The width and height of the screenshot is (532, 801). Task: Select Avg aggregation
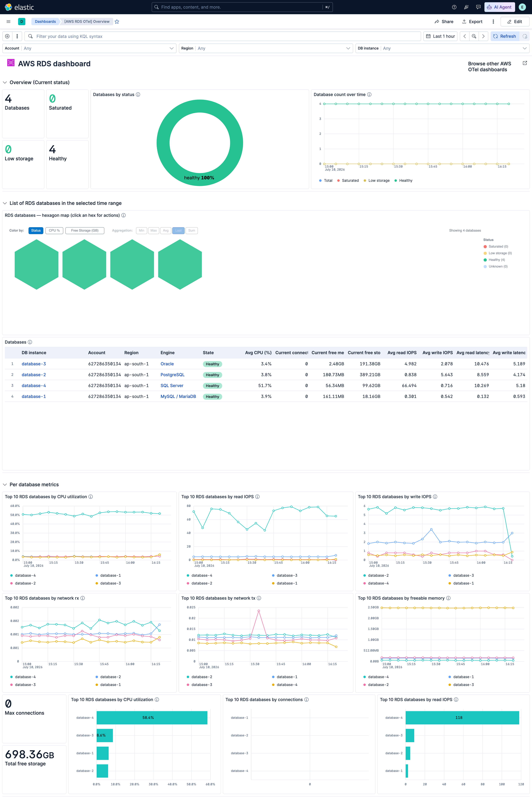pyautogui.click(x=166, y=231)
